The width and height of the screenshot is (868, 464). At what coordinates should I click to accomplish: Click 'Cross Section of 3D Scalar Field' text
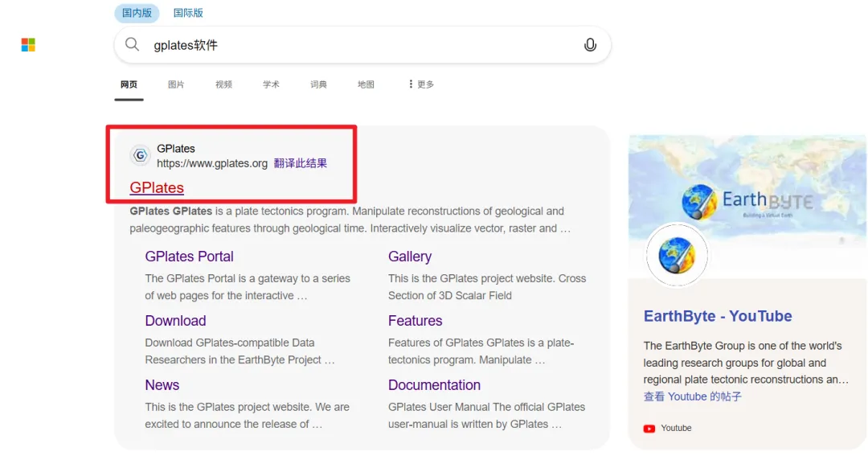(x=487, y=287)
